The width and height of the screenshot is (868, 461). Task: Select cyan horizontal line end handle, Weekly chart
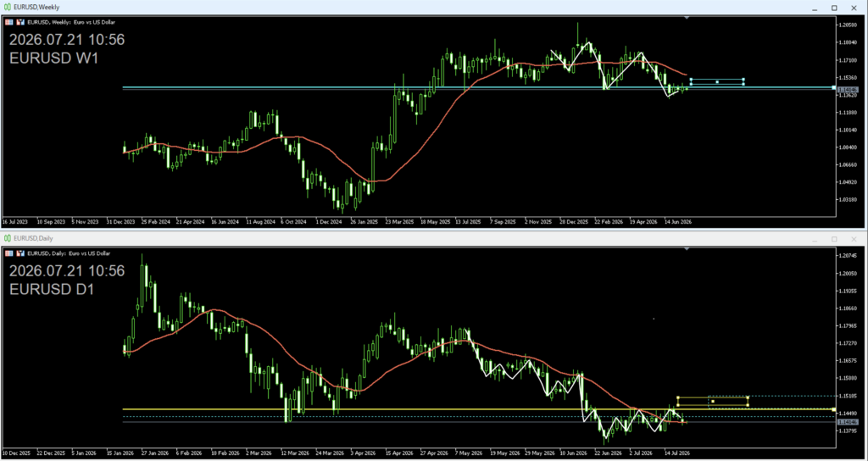[x=834, y=87]
